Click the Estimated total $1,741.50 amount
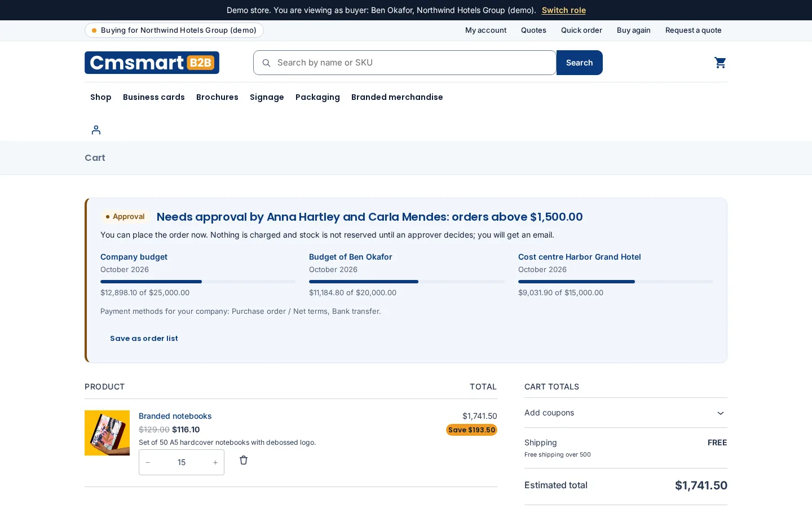 tap(701, 485)
